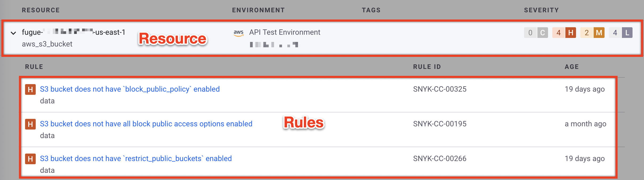The height and width of the screenshot is (180, 644).
Task: Open the restrict_public_buckets rule link
Action: tap(136, 159)
